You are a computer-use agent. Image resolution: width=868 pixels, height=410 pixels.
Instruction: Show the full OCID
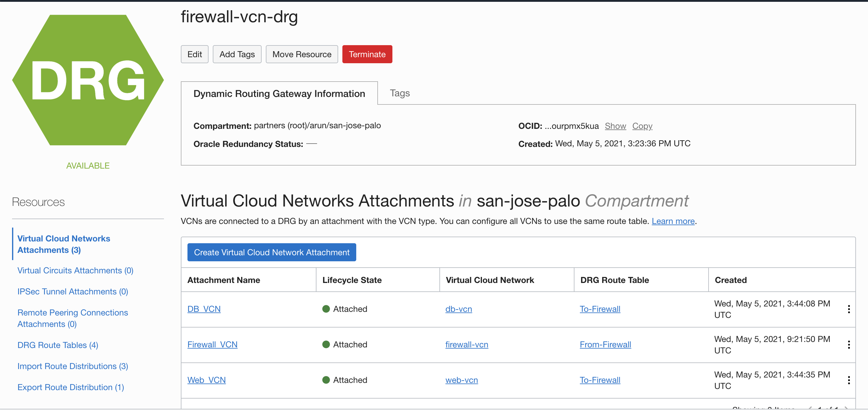coord(615,126)
